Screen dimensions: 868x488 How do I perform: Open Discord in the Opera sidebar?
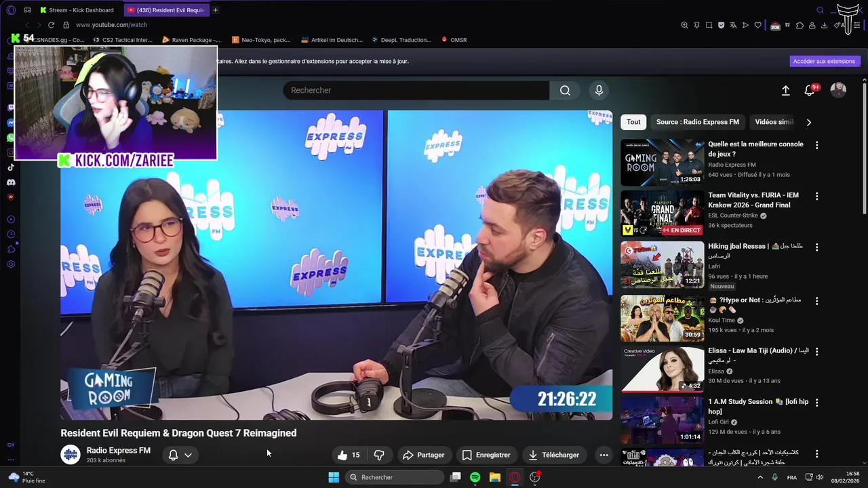(x=11, y=182)
